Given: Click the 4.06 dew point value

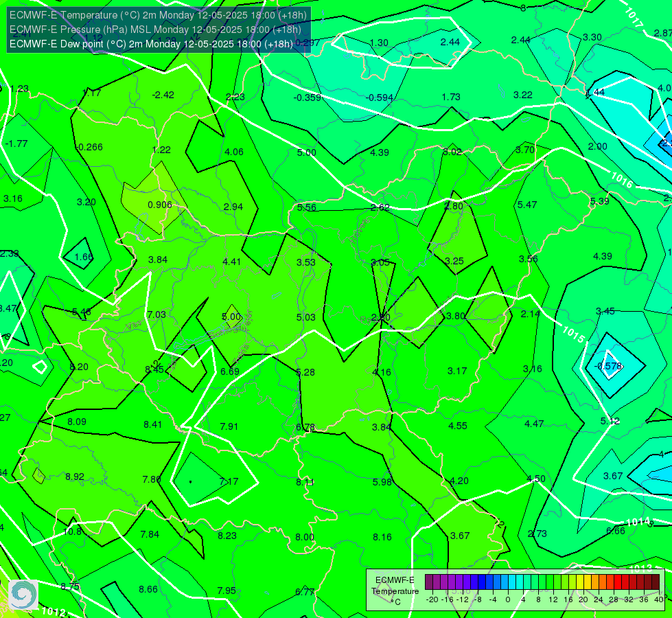Looking at the screenshot, I should tap(233, 152).
